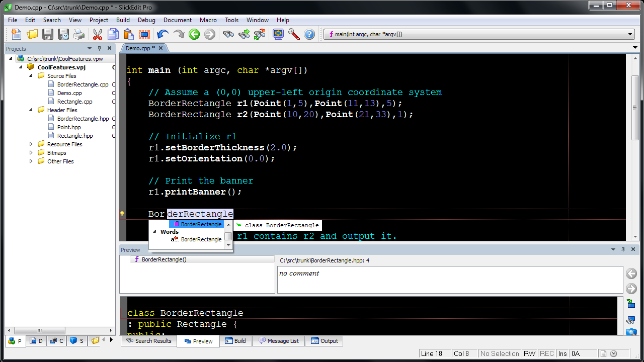Toggle the RW read-write status indicator
The width and height of the screenshot is (644, 362).
[529, 353]
